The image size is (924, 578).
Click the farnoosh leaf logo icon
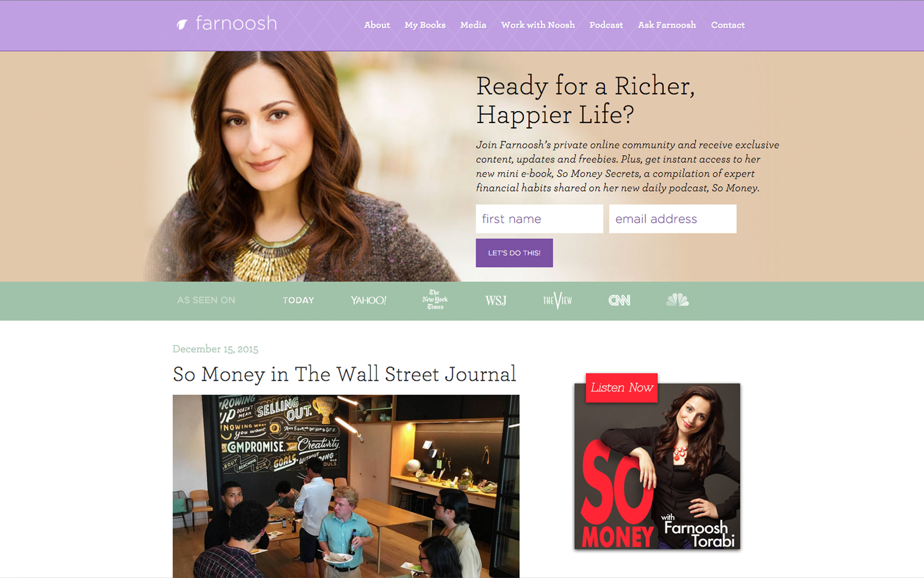[x=182, y=25]
